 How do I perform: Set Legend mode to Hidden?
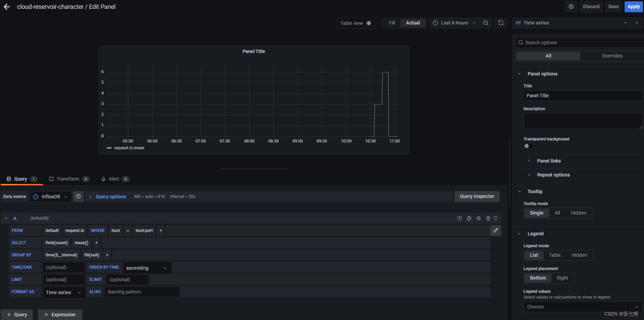[579, 255]
